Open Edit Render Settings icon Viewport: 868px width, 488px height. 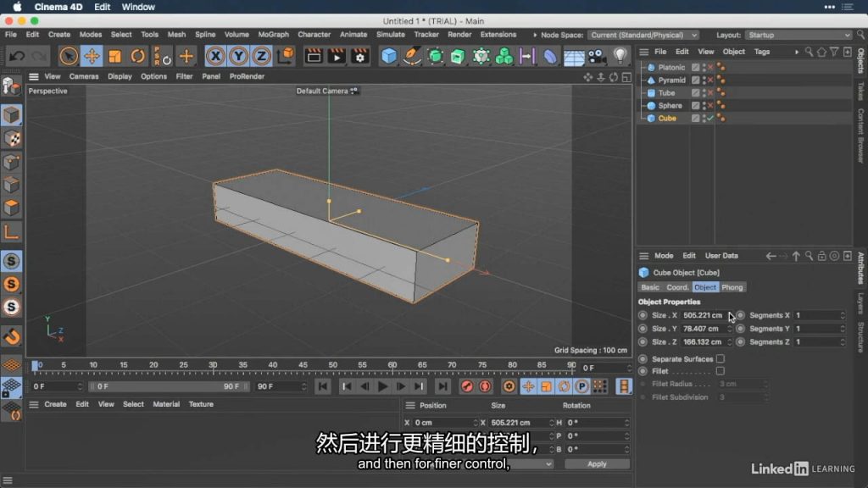point(359,56)
